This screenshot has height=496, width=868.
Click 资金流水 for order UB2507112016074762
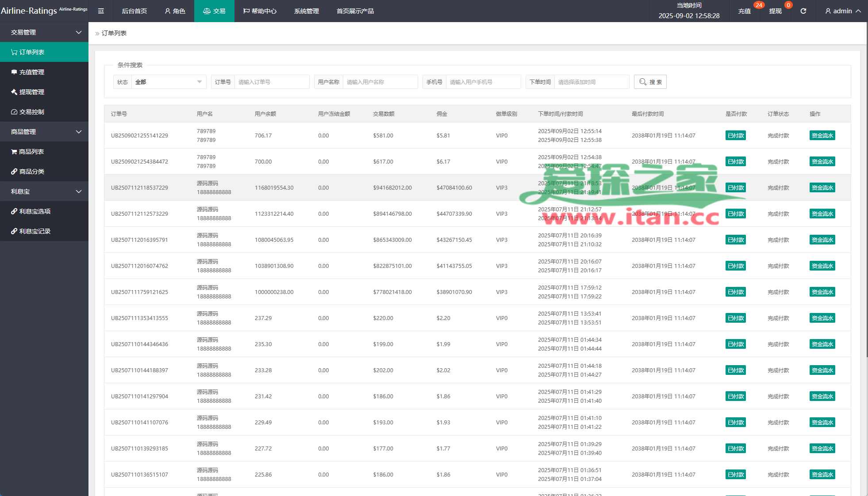(822, 266)
